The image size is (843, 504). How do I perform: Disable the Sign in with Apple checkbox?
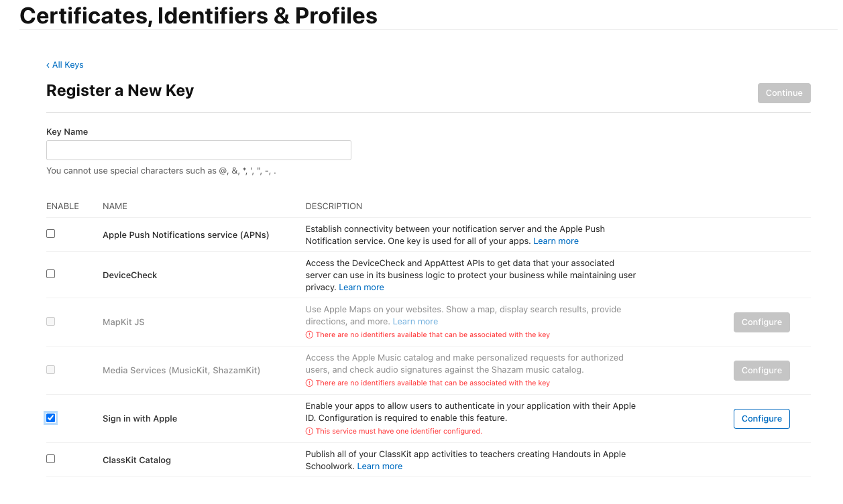click(x=50, y=418)
